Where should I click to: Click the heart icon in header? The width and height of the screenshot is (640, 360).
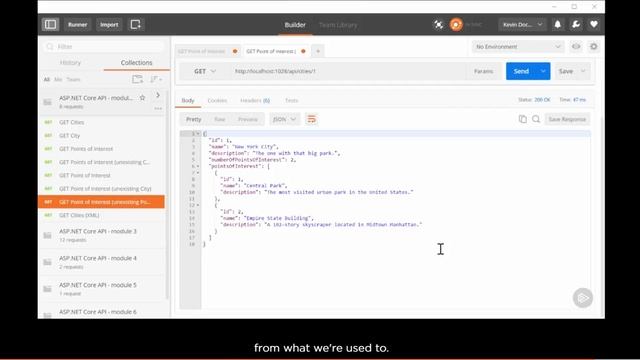click(594, 24)
